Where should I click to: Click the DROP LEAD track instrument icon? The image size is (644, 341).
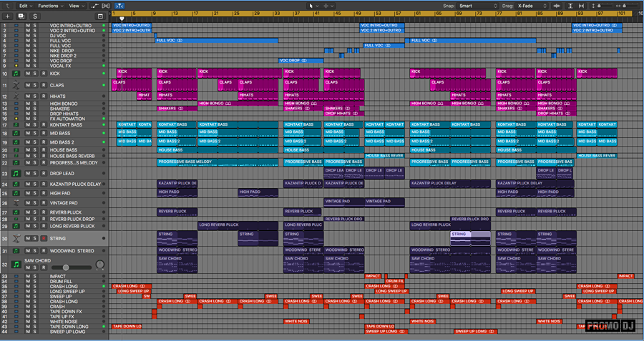coord(15,174)
